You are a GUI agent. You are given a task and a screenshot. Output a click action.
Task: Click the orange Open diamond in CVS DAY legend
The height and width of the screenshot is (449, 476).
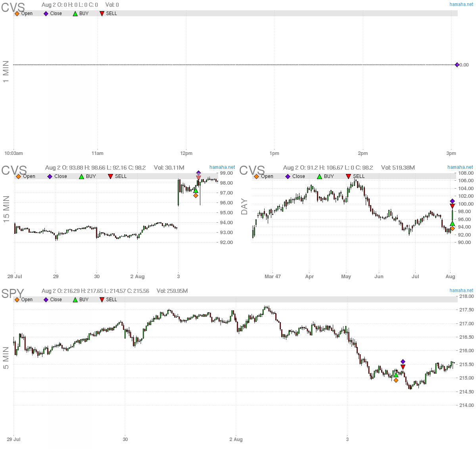pos(256,176)
